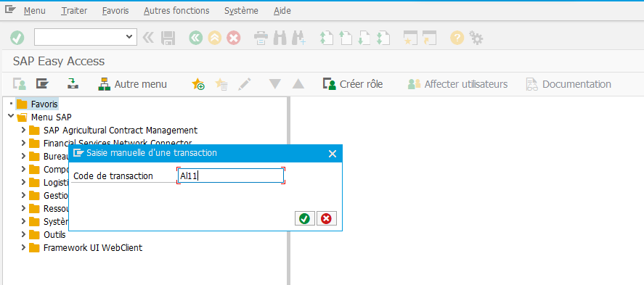644x285 pixels.
Task: Open the Favoris menu in menu bar
Action: (x=115, y=11)
